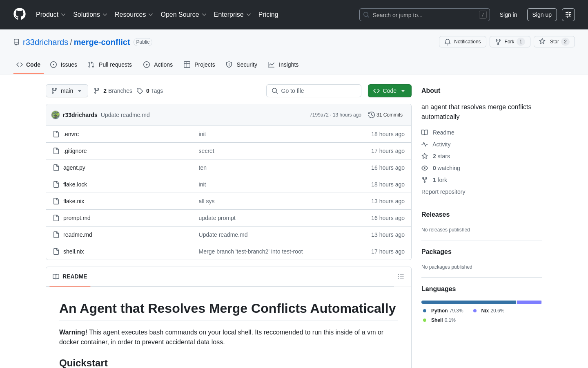Click the clock icon beside 31 Commits

(372, 115)
